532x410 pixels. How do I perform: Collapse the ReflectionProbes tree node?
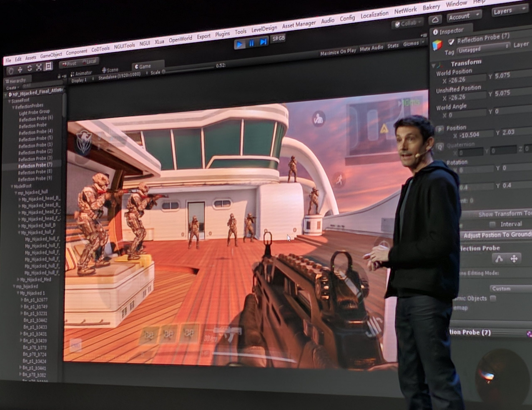point(14,107)
